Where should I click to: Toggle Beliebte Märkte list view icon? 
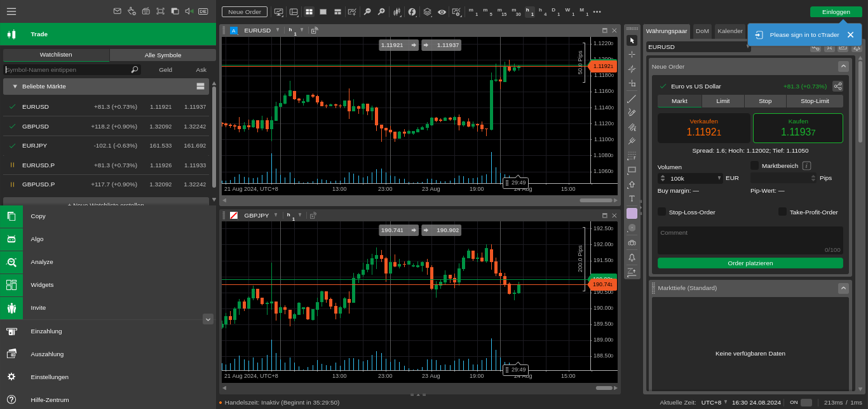coord(200,86)
